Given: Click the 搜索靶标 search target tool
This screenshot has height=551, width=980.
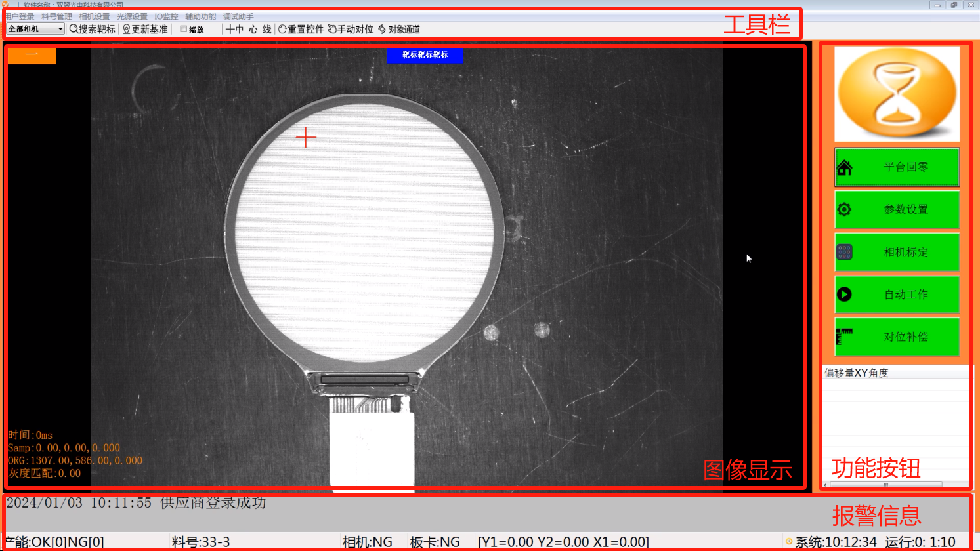Looking at the screenshot, I should point(93,30).
